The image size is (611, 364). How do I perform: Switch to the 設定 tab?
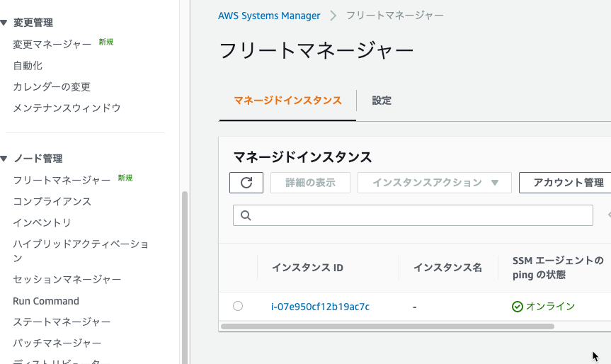click(x=382, y=101)
